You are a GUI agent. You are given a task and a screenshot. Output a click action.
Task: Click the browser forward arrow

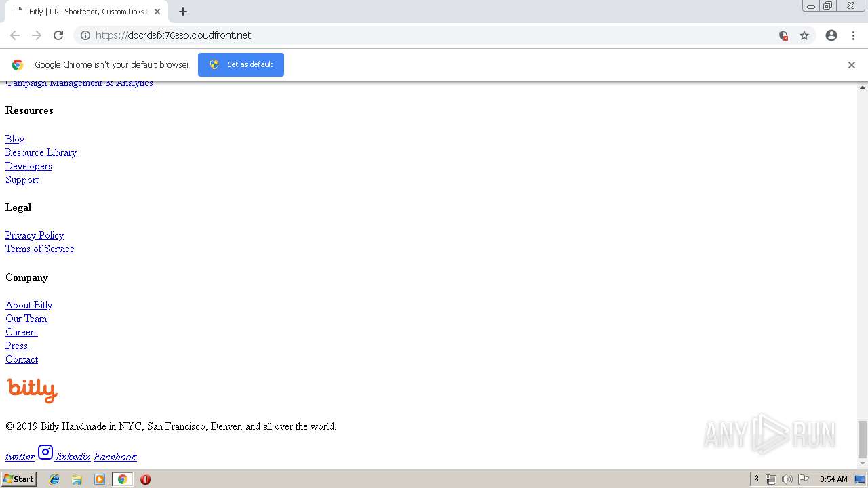pyautogui.click(x=37, y=35)
